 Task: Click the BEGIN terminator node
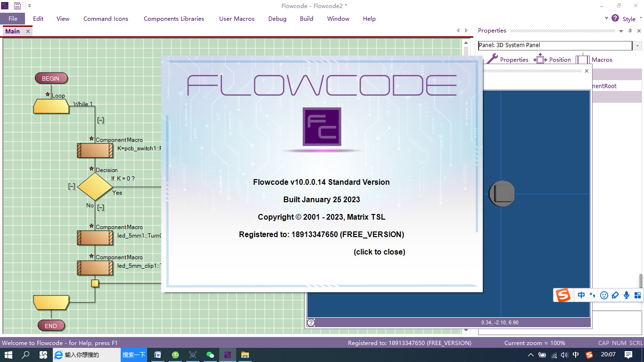(51, 78)
